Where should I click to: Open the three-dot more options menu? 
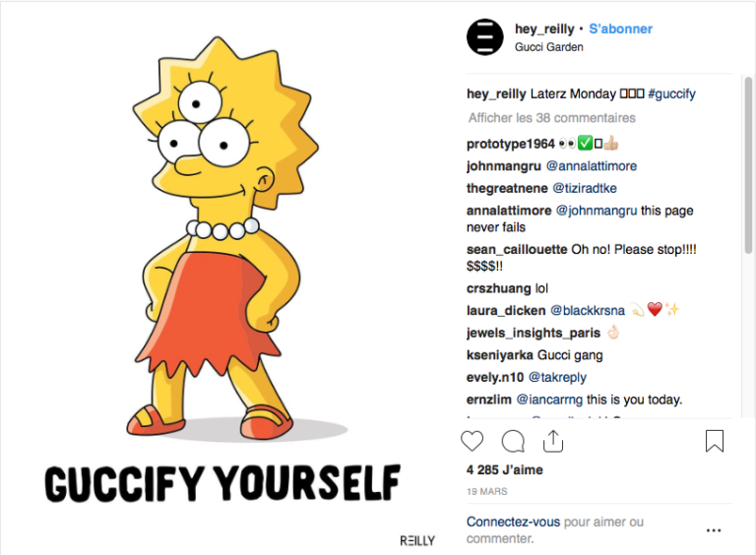pyautogui.click(x=714, y=530)
